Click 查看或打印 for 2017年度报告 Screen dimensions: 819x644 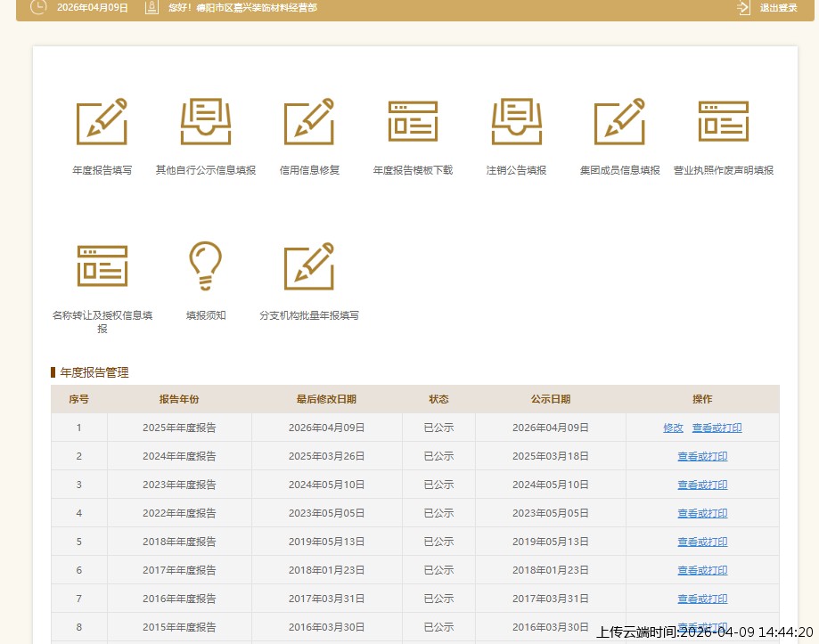coord(702,570)
